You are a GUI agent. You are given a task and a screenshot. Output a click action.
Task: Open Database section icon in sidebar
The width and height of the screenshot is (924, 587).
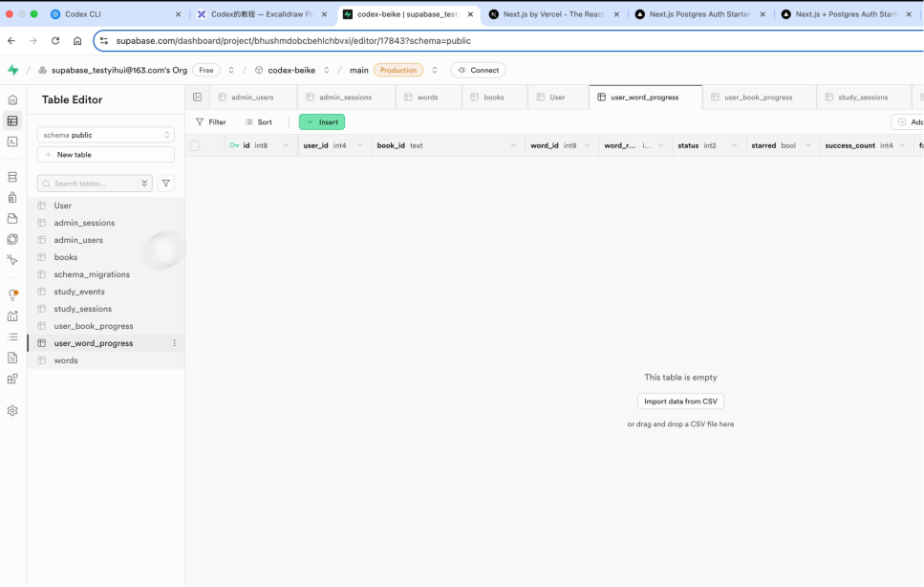click(x=12, y=177)
